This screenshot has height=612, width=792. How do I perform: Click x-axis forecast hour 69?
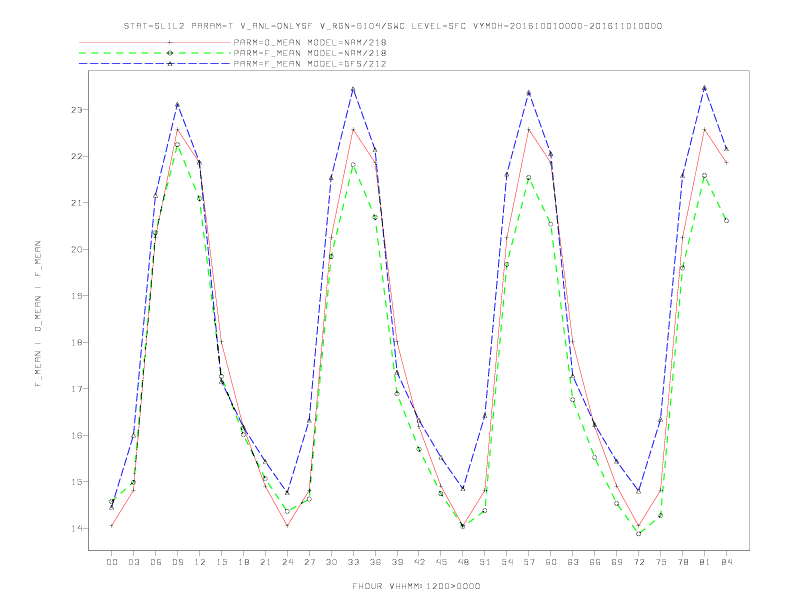(617, 562)
